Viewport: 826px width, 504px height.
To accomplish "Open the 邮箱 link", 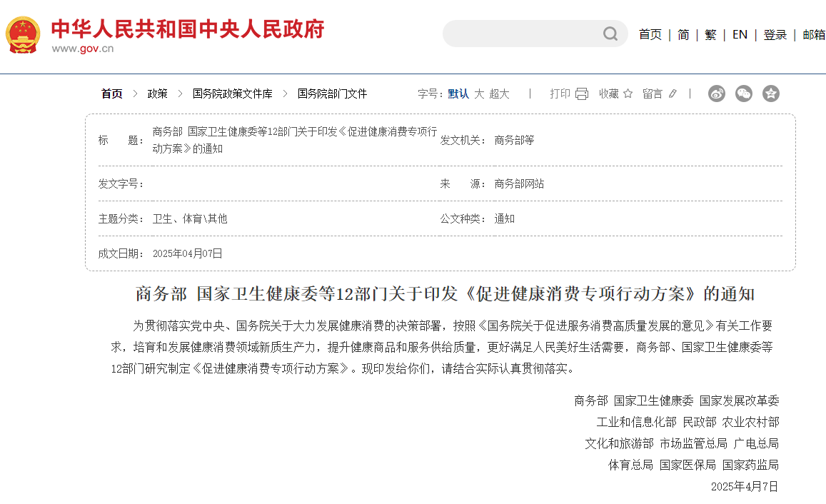I will (813, 34).
